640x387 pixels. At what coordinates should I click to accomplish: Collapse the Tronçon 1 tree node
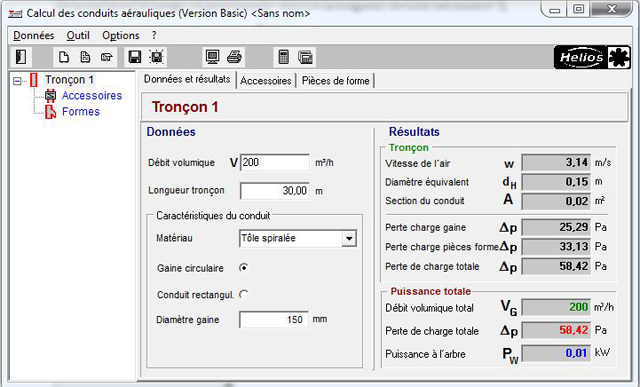(17, 81)
